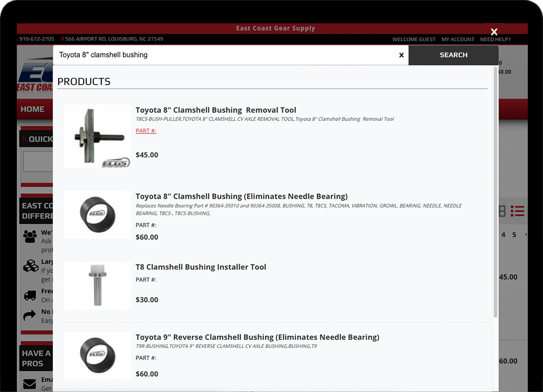Open Toyota 8" Clamshell Bushing Removal Tool result
Viewport: 543px width, 392px height.
(216, 110)
